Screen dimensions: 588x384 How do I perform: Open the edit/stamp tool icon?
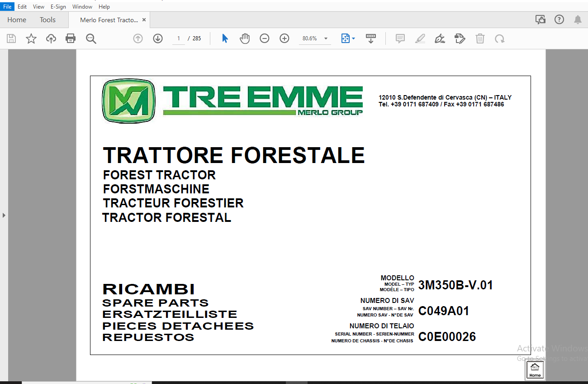coord(460,38)
